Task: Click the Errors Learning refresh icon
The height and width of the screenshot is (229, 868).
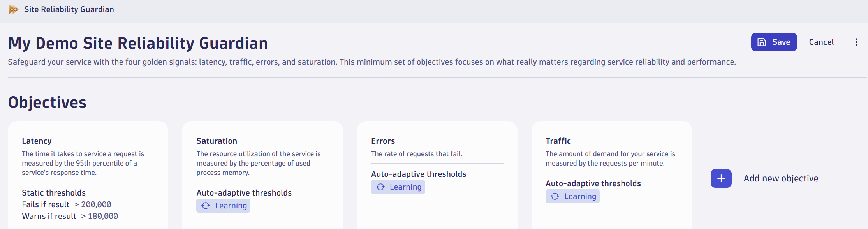Action: click(x=380, y=187)
